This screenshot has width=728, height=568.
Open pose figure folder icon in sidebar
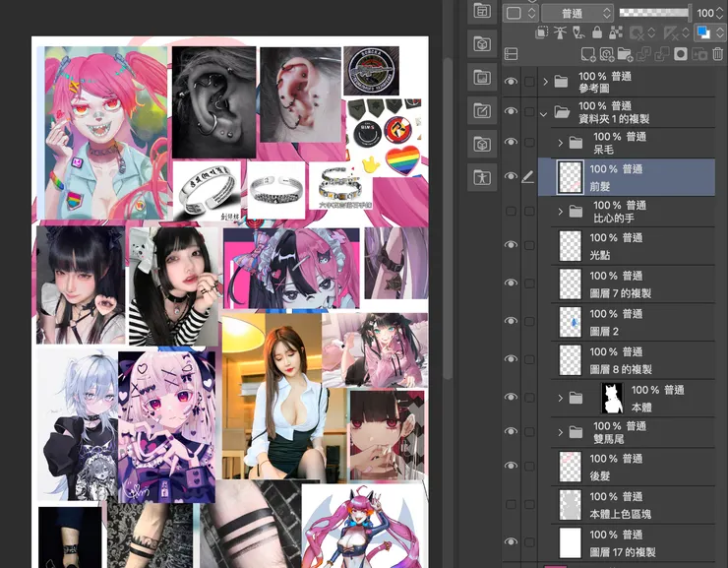coord(482,177)
